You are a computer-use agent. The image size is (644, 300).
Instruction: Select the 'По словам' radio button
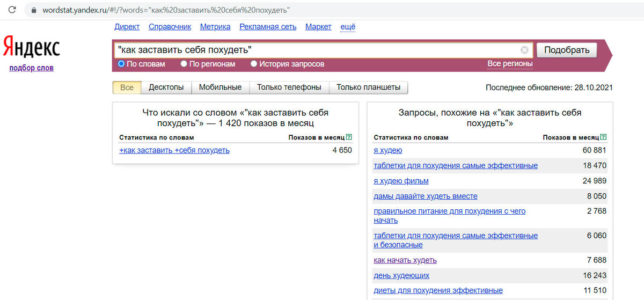121,64
